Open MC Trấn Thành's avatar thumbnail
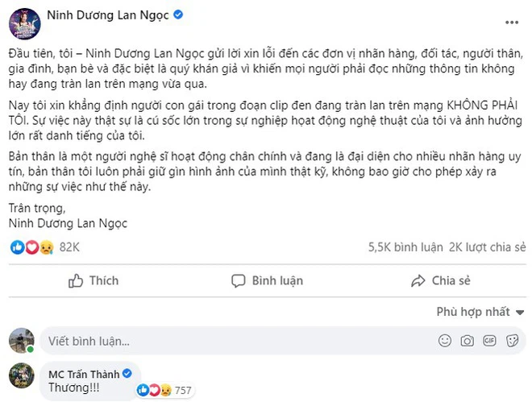The width and height of the screenshot is (532, 402). click(22, 375)
